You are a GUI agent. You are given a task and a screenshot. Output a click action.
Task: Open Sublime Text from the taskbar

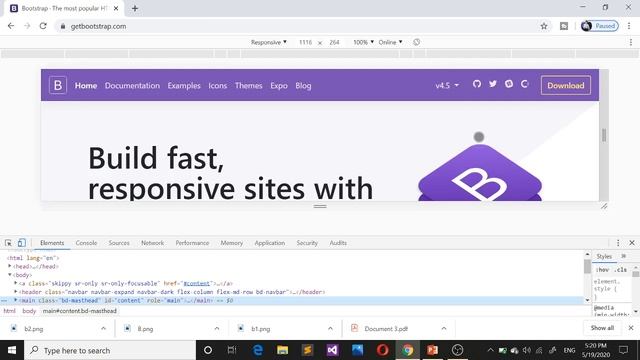click(x=307, y=350)
